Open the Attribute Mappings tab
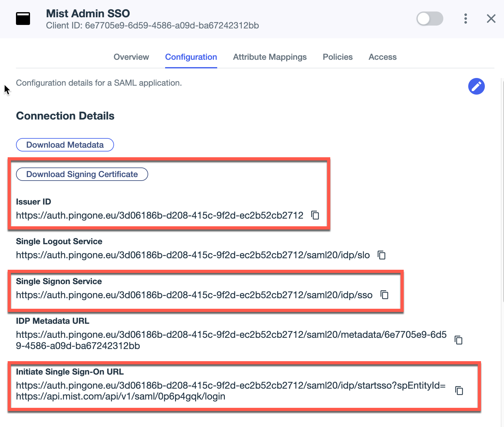The image size is (504, 427). click(270, 57)
